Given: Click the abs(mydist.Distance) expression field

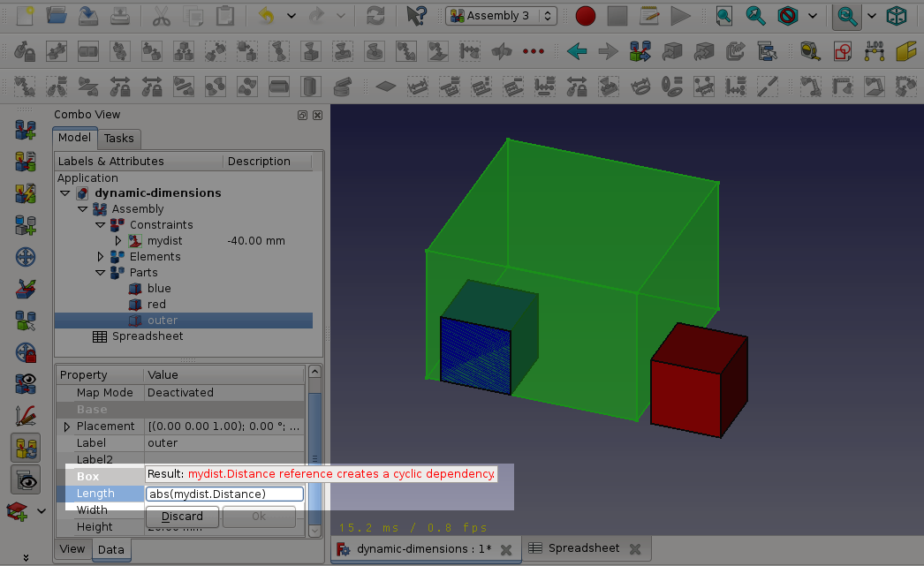Looking at the screenshot, I should coord(223,494).
